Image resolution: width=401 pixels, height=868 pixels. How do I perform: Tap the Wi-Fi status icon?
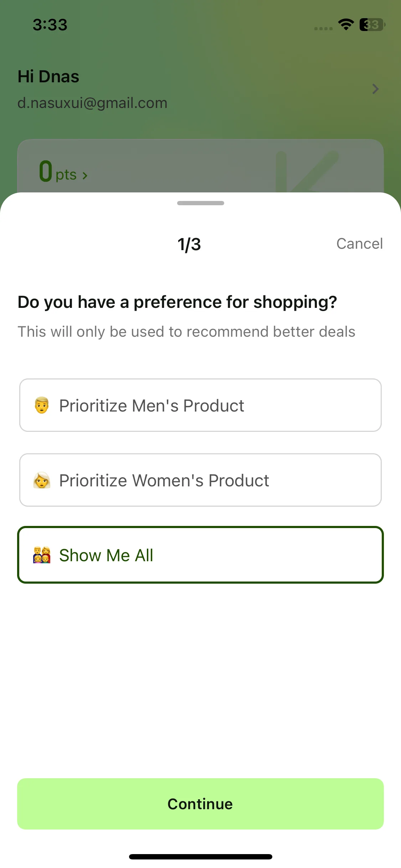click(346, 25)
